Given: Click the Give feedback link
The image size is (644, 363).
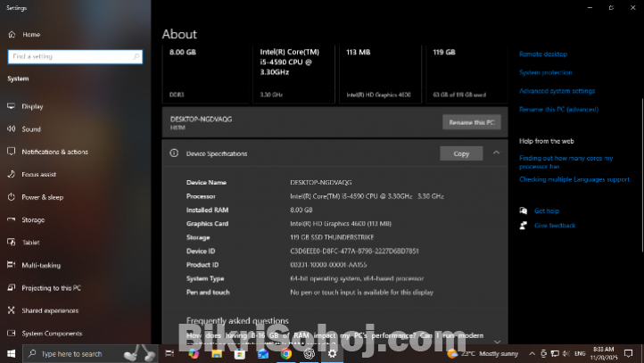Looking at the screenshot, I should [555, 226].
